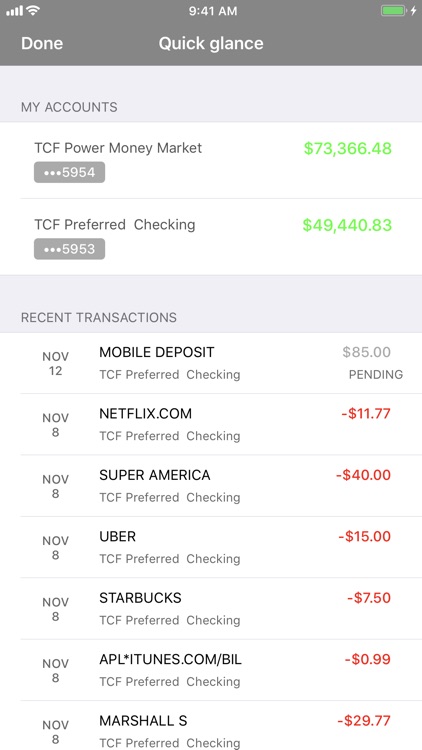Open the SUPER AMERICA transaction
The height and width of the screenshot is (750, 422).
click(211, 486)
